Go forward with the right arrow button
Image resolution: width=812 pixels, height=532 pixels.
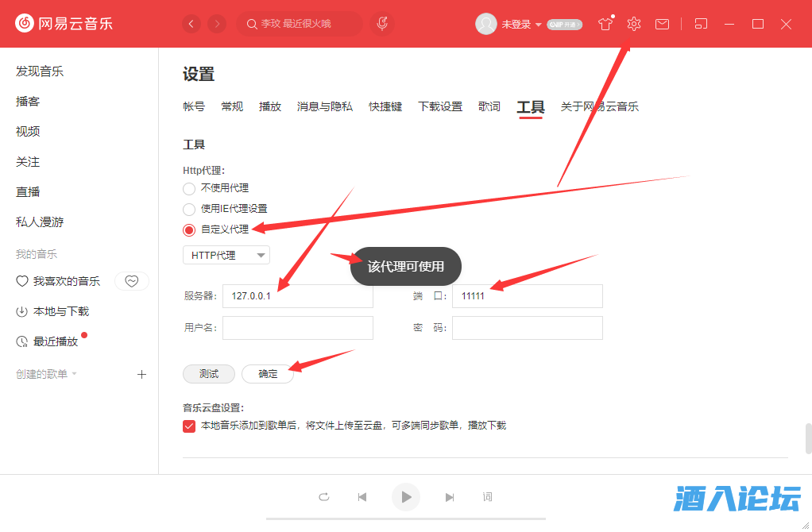click(217, 24)
